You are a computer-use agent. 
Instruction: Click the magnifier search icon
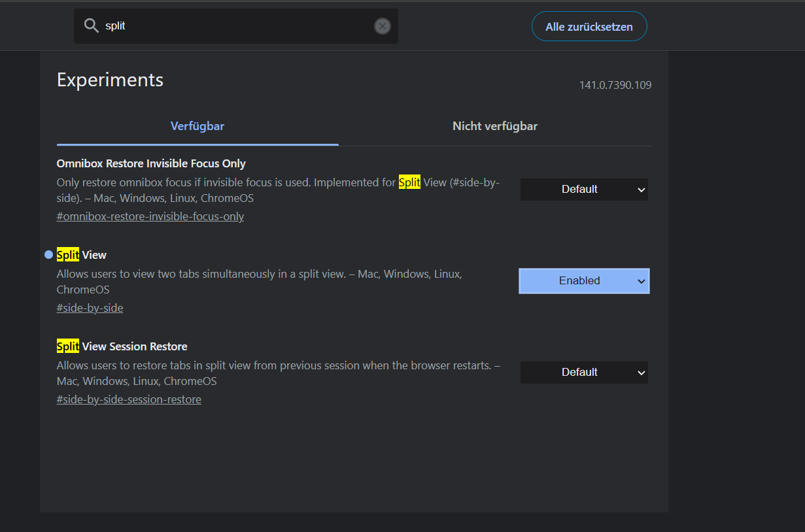[x=91, y=26]
